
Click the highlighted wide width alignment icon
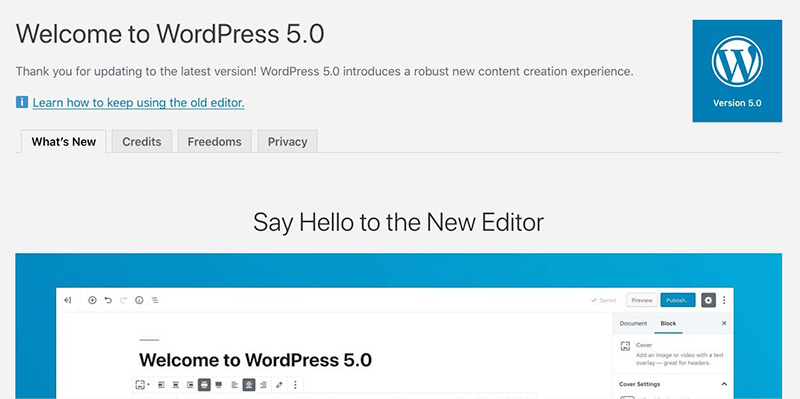[204, 384]
